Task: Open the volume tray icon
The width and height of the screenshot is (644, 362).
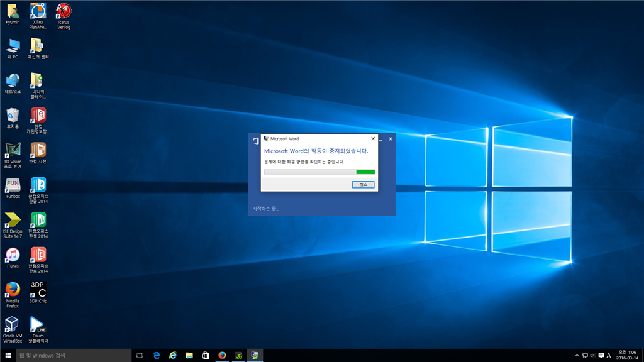Action: click(x=592, y=356)
